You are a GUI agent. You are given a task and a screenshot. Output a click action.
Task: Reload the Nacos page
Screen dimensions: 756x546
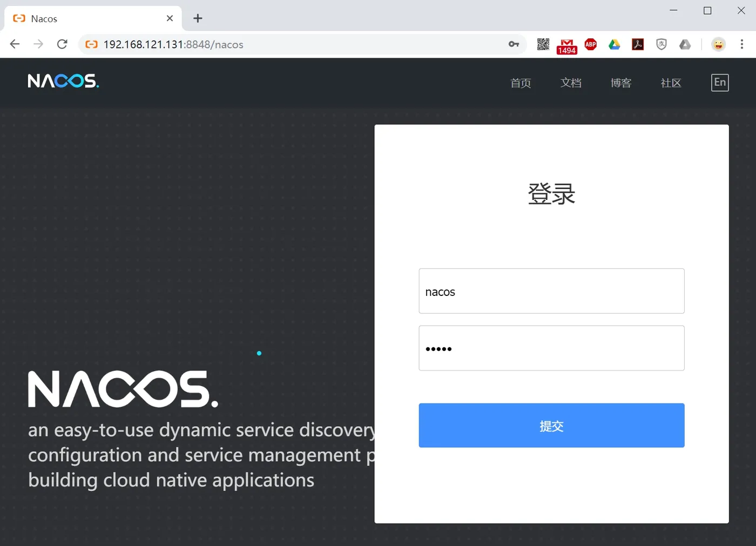pos(62,44)
